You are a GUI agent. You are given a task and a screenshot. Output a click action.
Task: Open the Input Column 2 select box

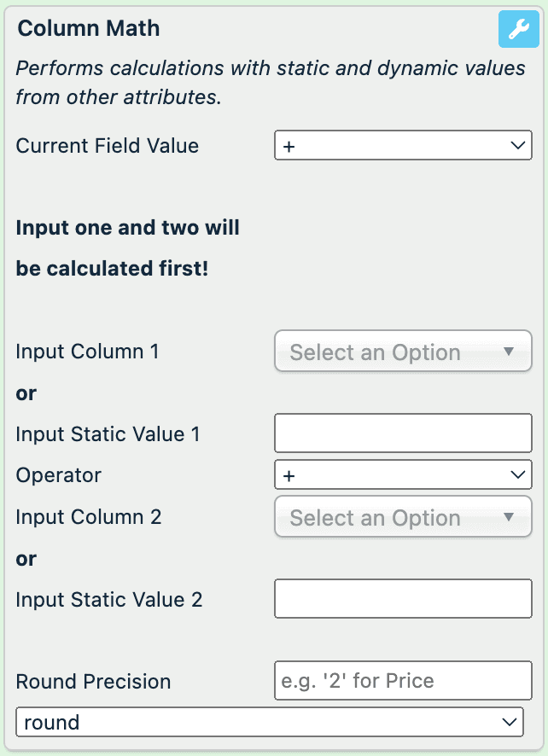(x=403, y=517)
